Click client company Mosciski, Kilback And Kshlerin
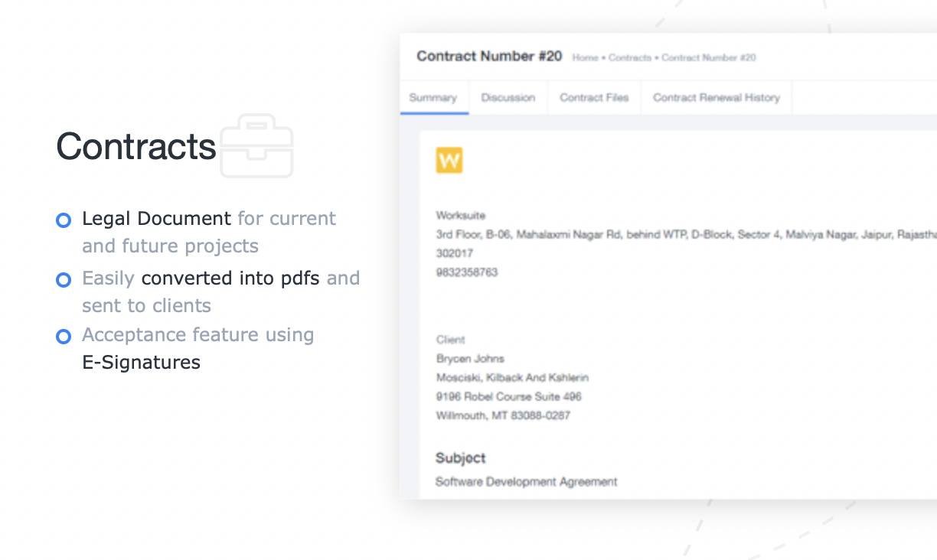Screen dimensions: 937x560 [x=512, y=378]
